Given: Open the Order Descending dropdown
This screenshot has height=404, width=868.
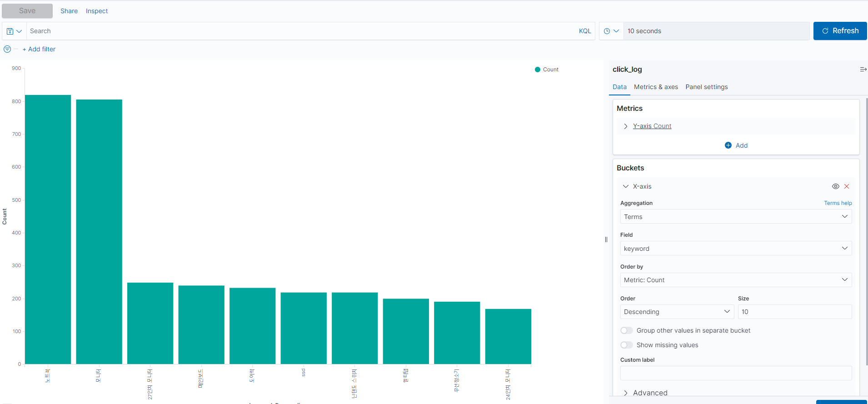Looking at the screenshot, I should 677,312.
